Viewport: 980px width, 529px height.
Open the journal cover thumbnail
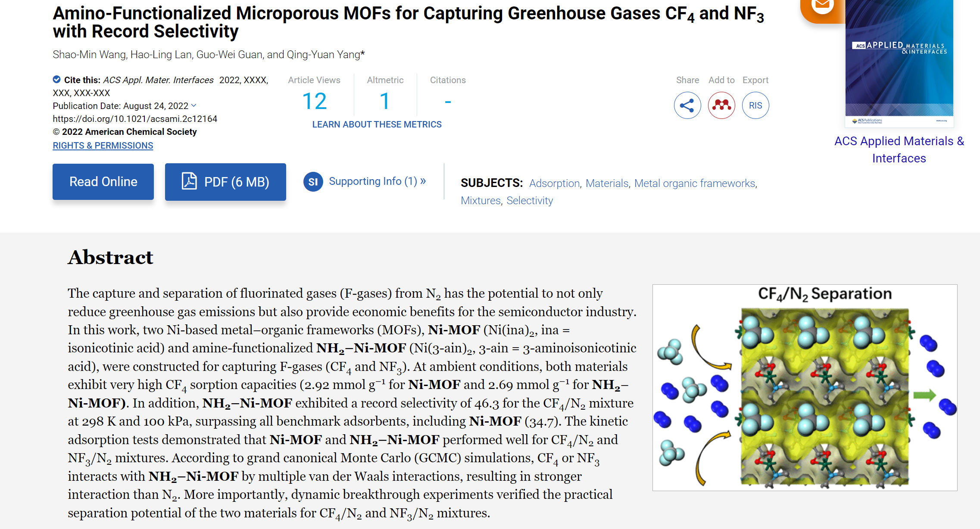(x=899, y=64)
